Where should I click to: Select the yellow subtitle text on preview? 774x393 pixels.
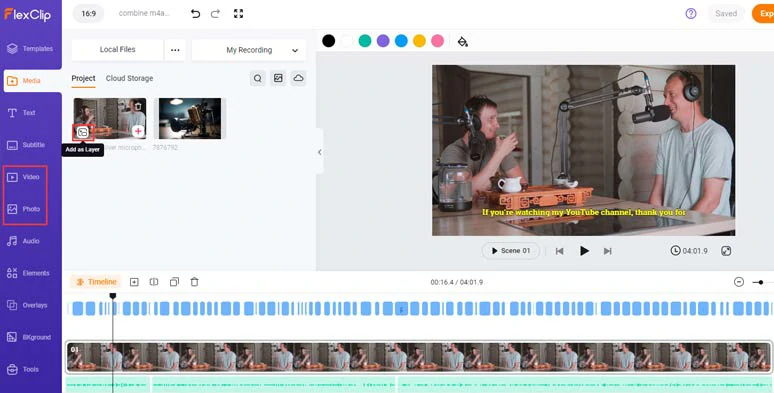point(583,212)
